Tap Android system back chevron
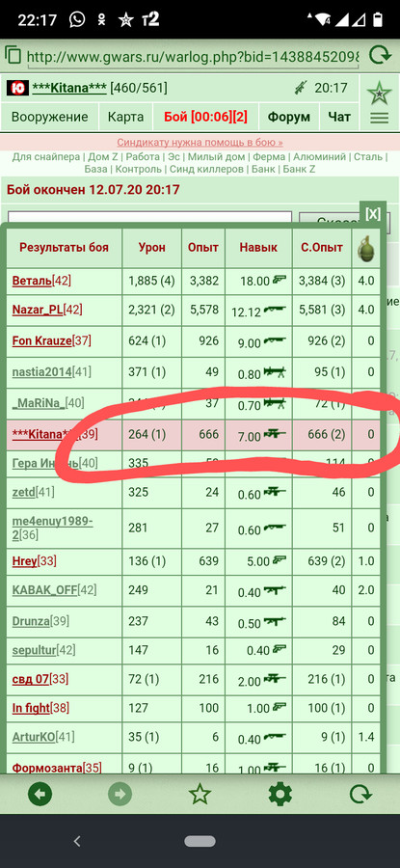Viewport: 400px width, 868px height. pyautogui.click(x=77, y=841)
